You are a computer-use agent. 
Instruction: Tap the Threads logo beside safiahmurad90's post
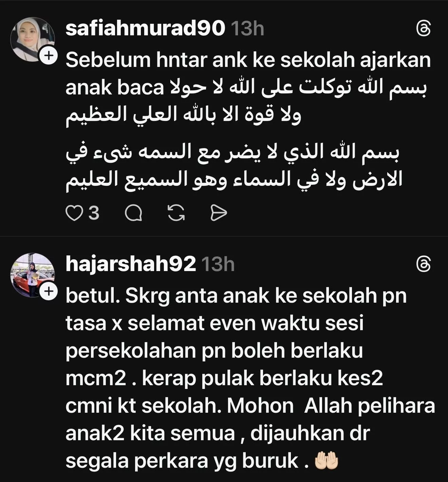424,29
